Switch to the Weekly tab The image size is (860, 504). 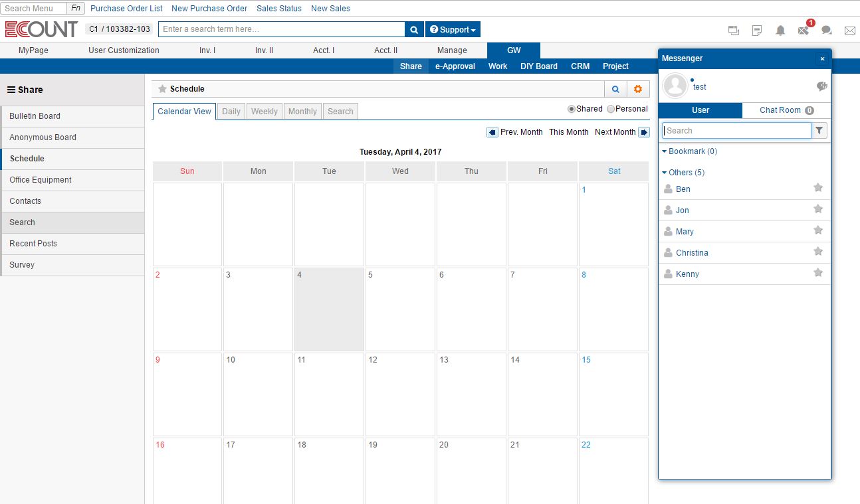[x=265, y=112]
